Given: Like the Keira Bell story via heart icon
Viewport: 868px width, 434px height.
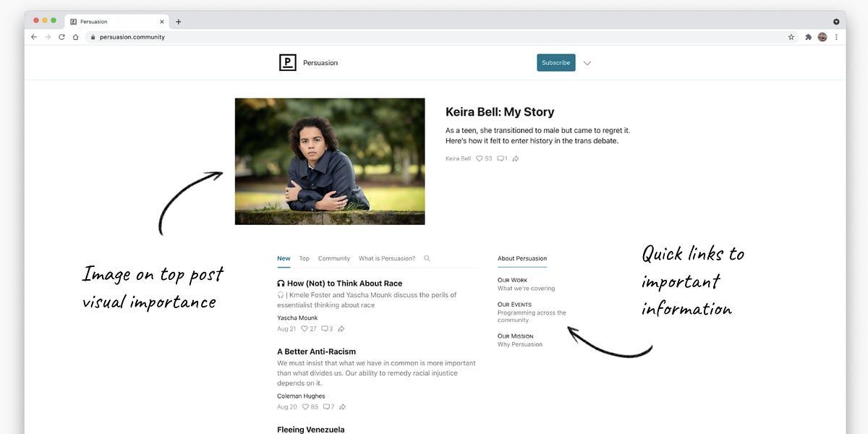Looking at the screenshot, I should 480,158.
